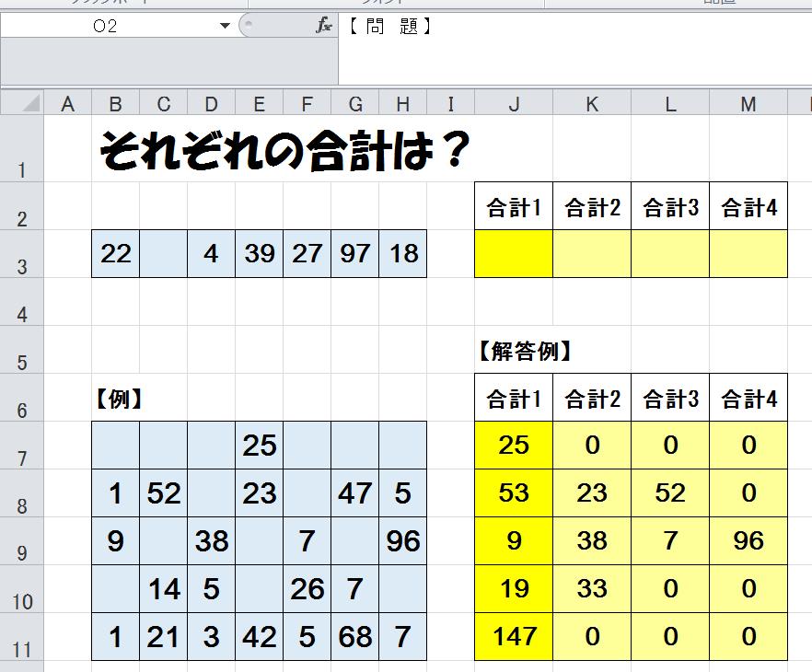Select row 4 header
Image resolution: width=812 pixels, height=672 pixels.
tap(22, 302)
